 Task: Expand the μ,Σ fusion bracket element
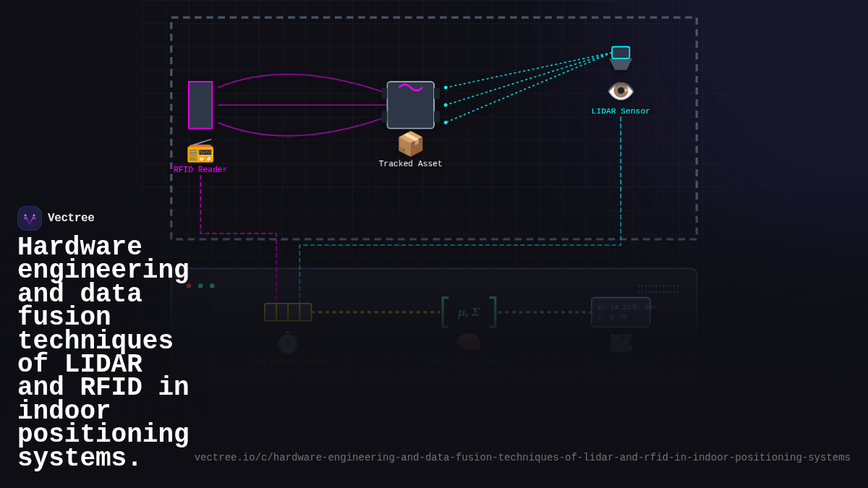click(469, 312)
